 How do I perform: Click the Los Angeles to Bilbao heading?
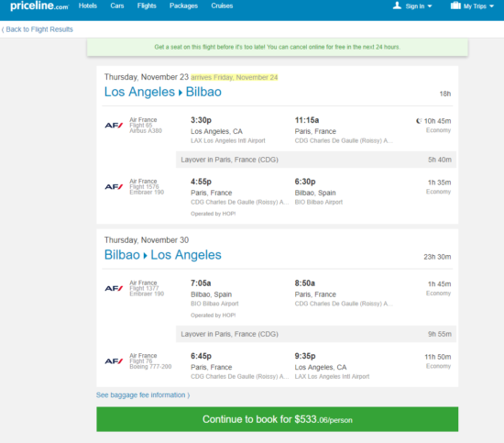[162, 92]
